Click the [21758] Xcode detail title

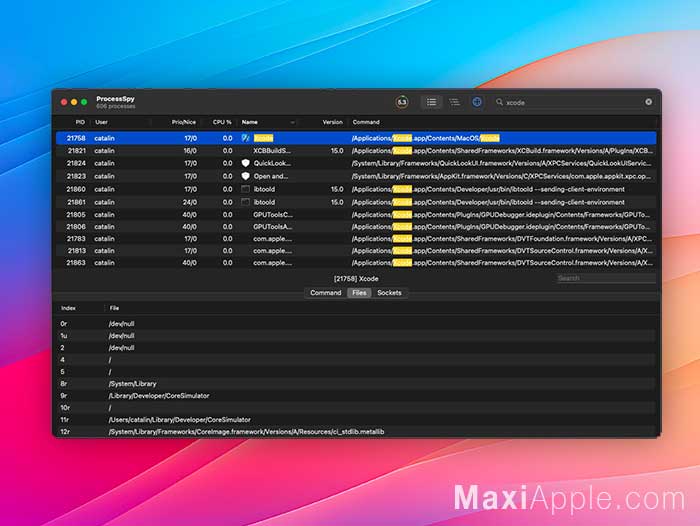pyautogui.click(x=356, y=279)
